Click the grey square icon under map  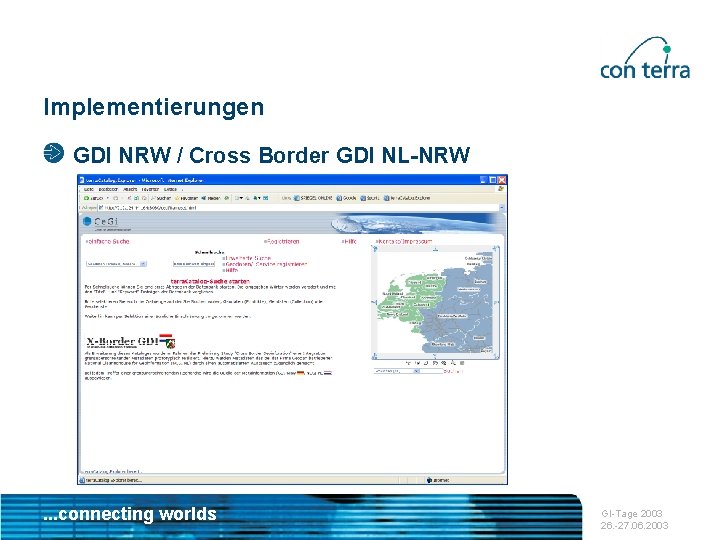coord(462,363)
